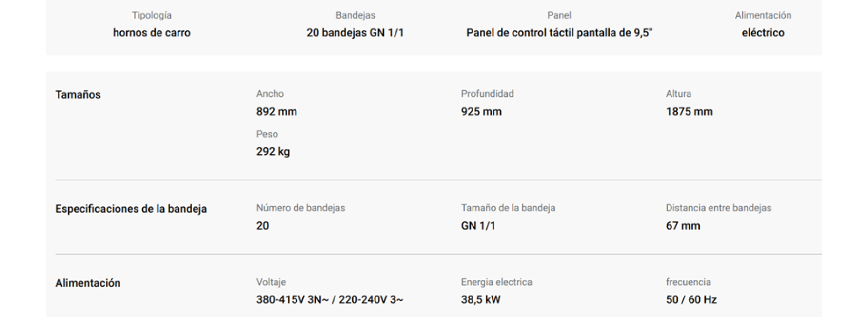This screenshot has width=868, height=317.
Task: Click the Bandejas label in summary header
Action: [355, 16]
